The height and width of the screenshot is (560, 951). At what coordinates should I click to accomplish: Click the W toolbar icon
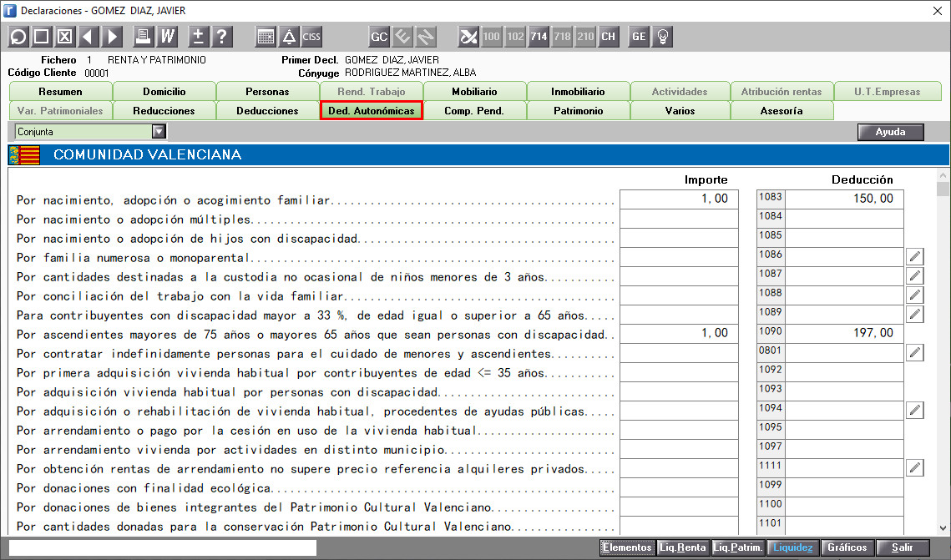click(x=167, y=37)
